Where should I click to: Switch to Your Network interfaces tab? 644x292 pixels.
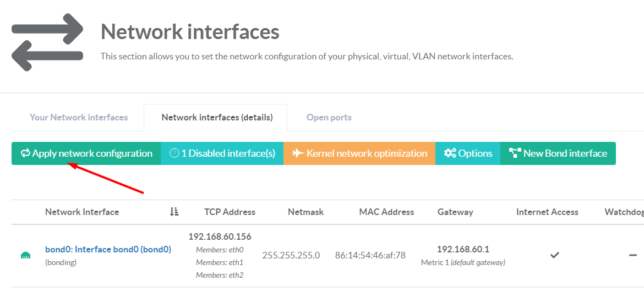click(79, 117)
